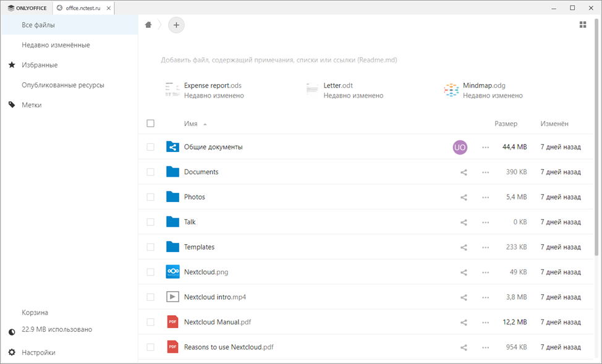Click the plus new file button
This screenshot has width=602, height=364.
click(x=176, y=25)
